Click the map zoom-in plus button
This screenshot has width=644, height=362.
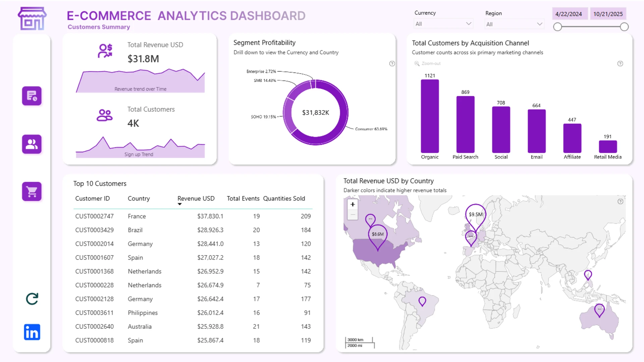tap(353, 204)
